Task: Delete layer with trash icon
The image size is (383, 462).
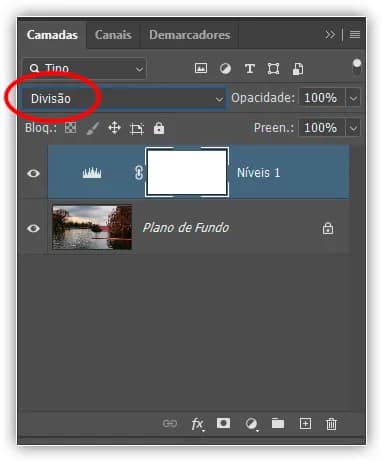Action: pyautogui.click(x=331, y=424)
